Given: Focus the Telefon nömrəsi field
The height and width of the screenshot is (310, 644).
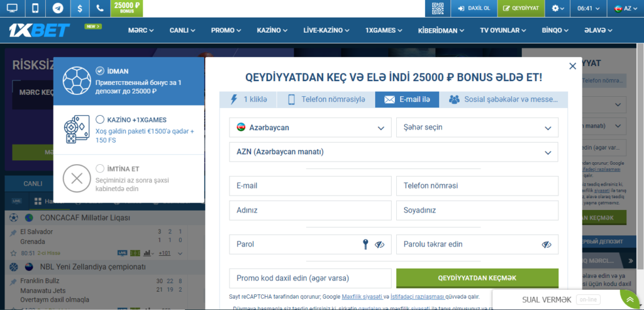Looking at the screenshot, I should tap(477, 186).
